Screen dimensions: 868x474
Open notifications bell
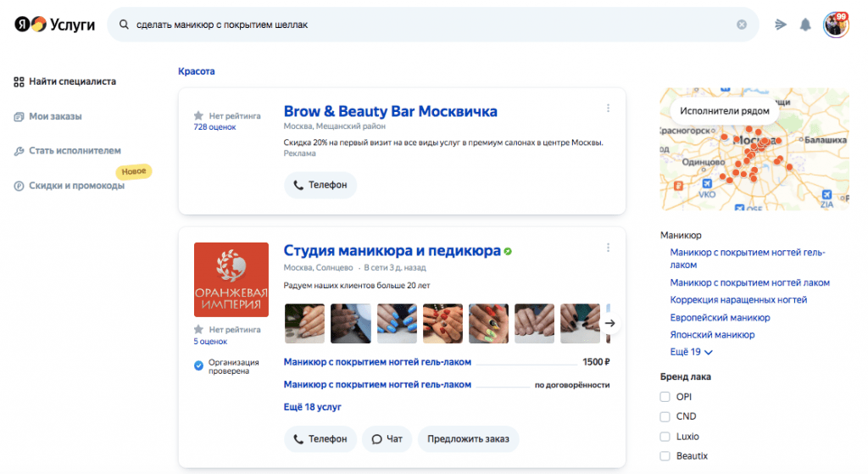click(805, 25)
